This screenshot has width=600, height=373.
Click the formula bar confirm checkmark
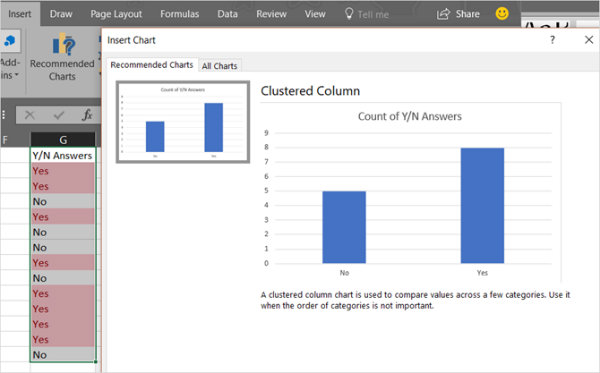59,115
